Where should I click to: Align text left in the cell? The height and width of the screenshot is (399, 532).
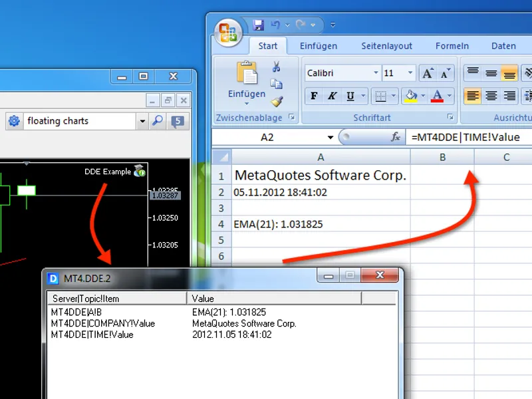pyautogui.click(x=473, y=96)
